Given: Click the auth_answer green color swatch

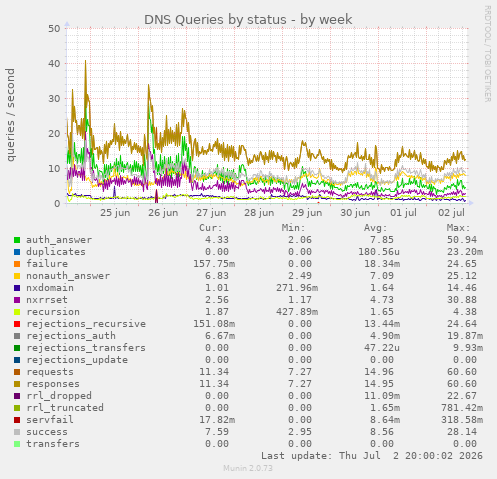Looking at the screenshot, I should pos(17,240).
